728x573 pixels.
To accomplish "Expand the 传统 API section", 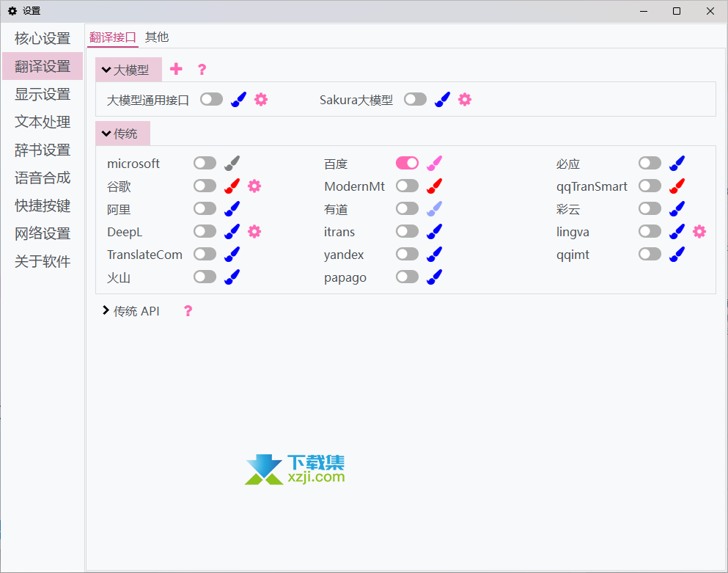I will [130, 311].
